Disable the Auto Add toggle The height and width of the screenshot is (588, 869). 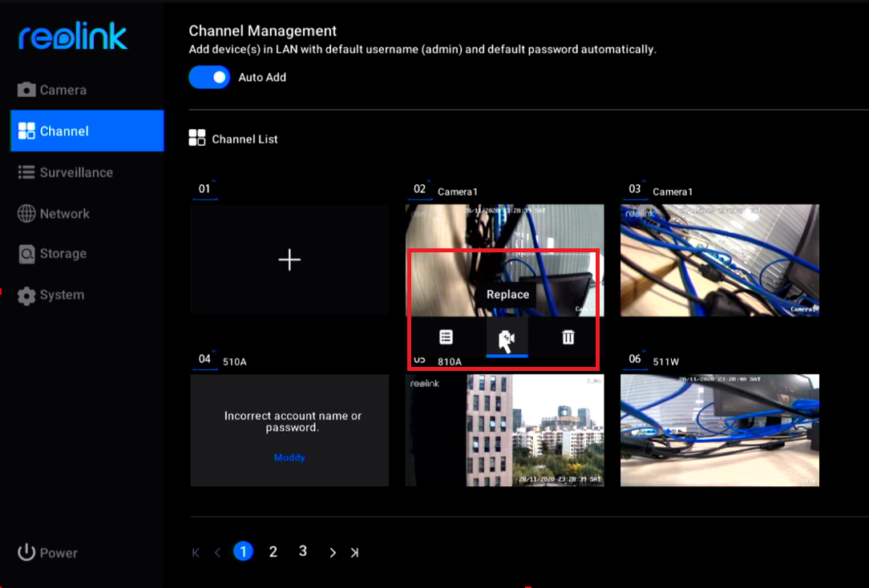coord(209,78)
